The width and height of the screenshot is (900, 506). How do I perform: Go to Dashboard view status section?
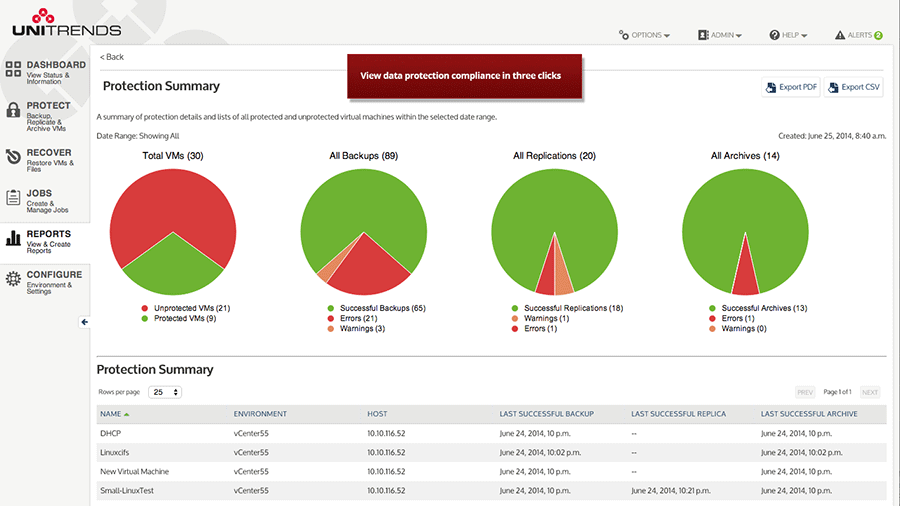pyautogui.click(x=45, y=72)
